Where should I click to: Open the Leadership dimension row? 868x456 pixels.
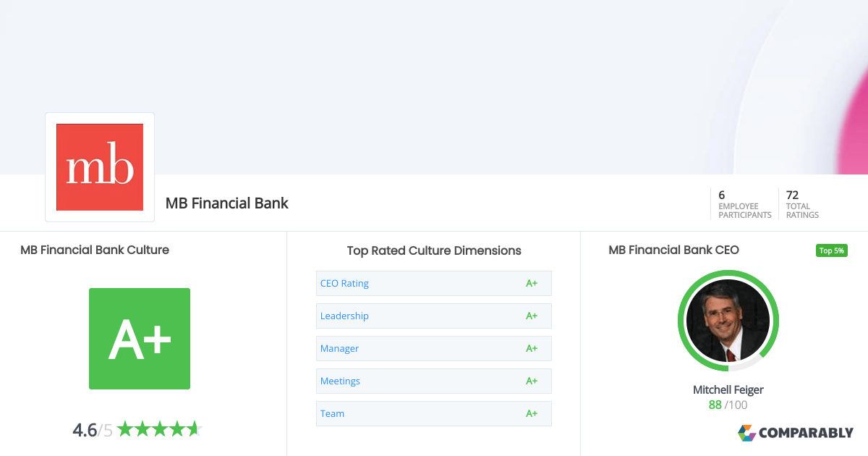(434, 316)
